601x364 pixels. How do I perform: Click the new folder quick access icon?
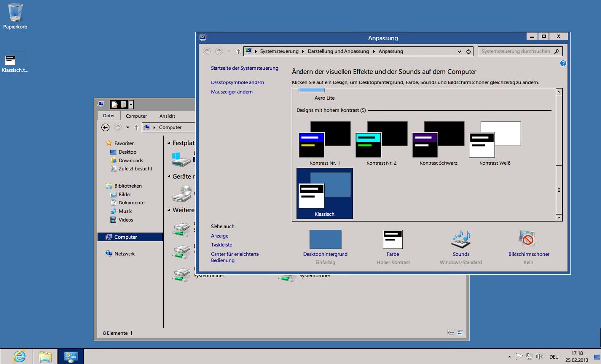click(123, 104)
